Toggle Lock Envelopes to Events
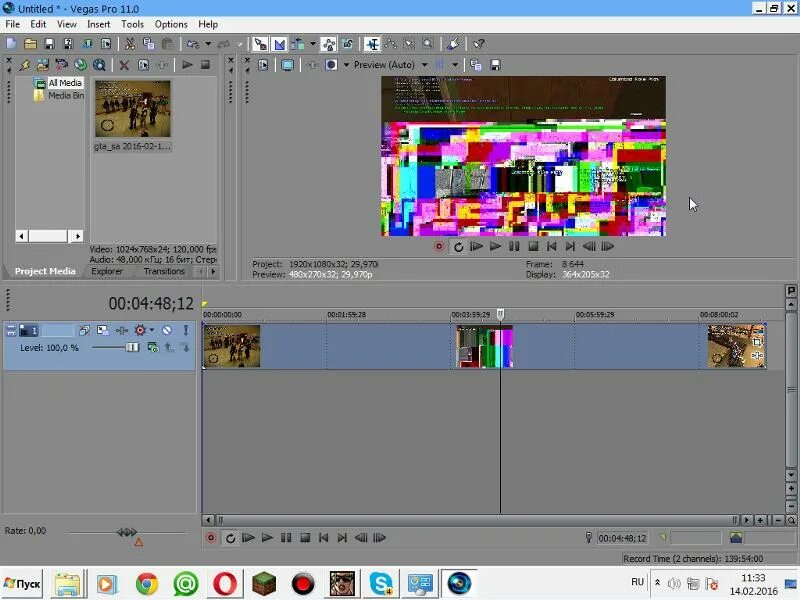800x600 pixels. click(x=329, y=44)
